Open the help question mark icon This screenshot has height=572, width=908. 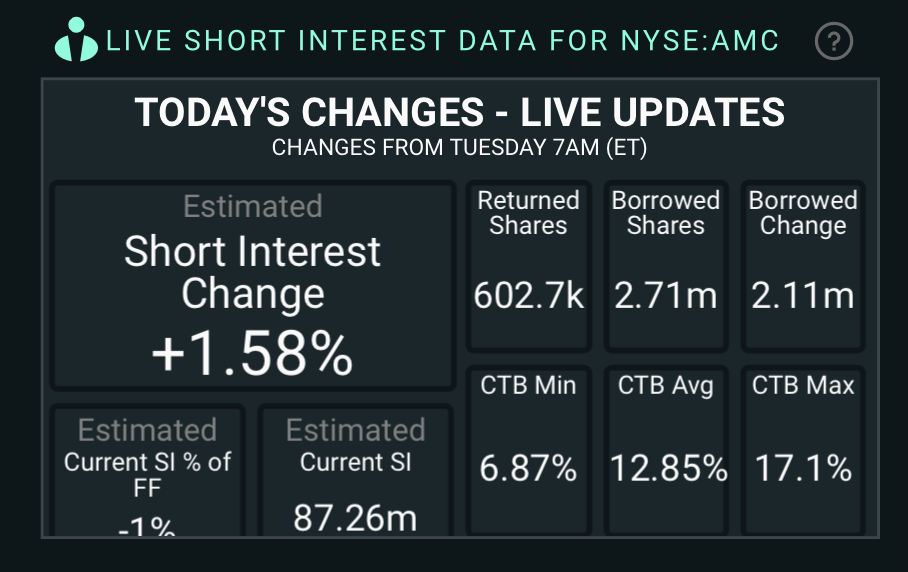[x=834, y=41]
